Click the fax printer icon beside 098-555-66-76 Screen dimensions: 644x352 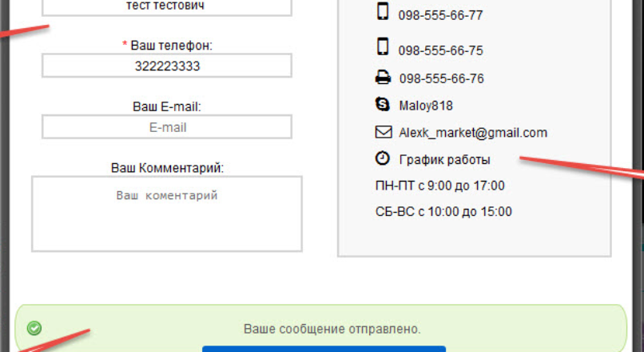(x=383, y=78)
